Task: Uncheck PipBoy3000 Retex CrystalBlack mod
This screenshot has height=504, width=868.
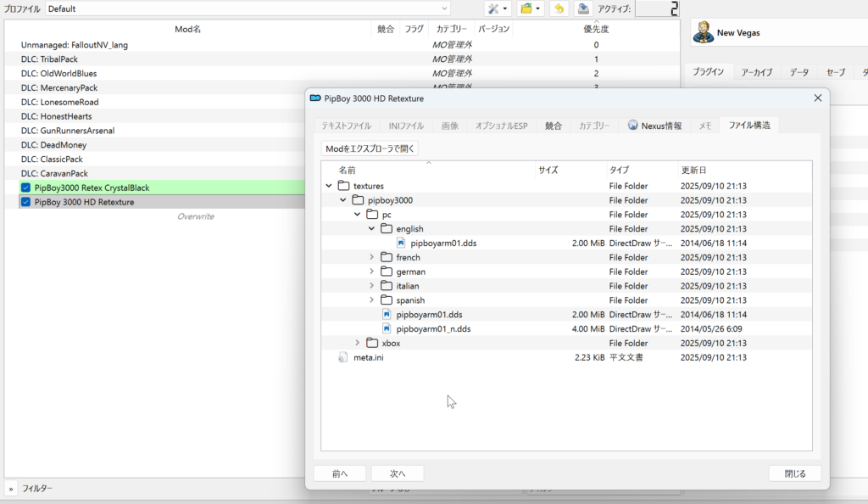Action: point(26,188)
